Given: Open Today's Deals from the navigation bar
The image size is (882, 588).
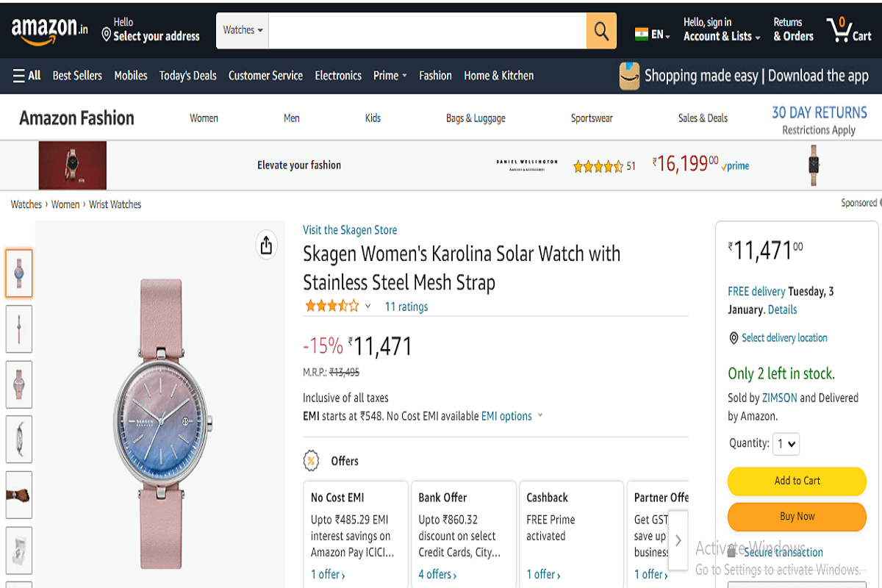Looking at the screenshot, I should click(x=187, y=75).
